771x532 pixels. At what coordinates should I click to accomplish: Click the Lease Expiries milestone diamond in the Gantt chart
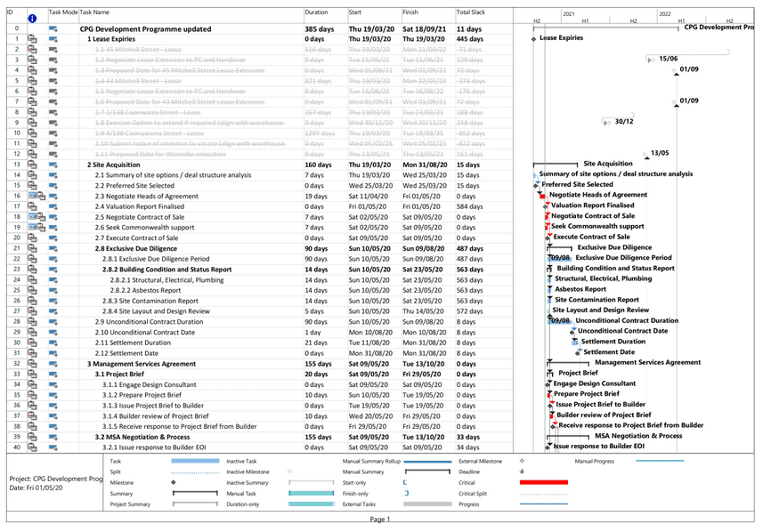coord(534,39)
